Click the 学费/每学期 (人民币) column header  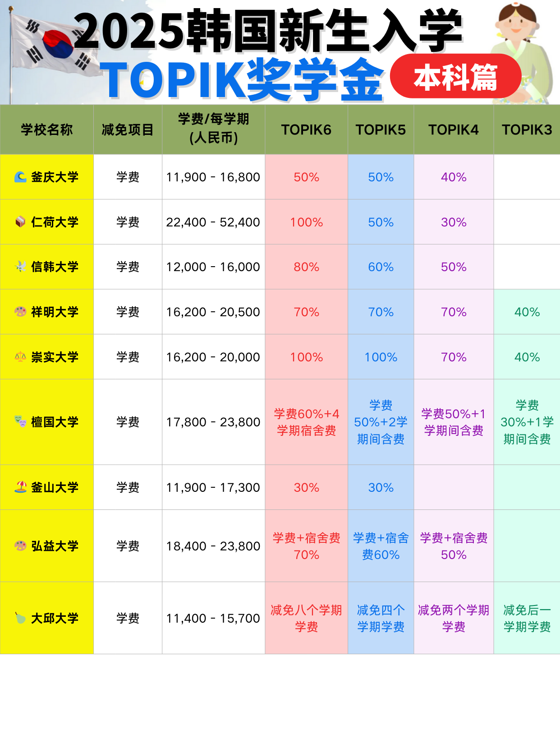[x=213, y=129]
